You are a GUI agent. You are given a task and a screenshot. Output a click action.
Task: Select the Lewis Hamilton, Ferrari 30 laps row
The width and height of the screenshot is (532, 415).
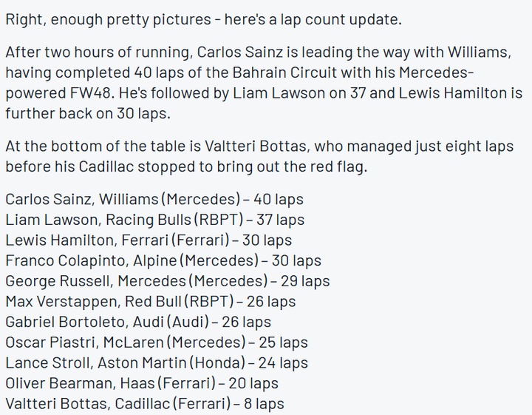coord(148,240)
